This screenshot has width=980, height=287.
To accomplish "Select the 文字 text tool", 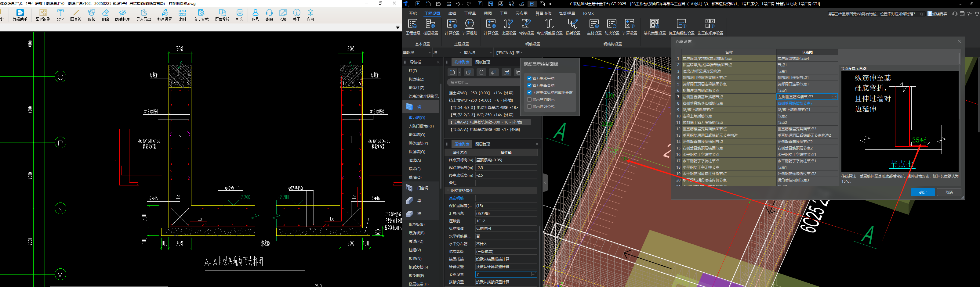I will tap(60, 15).
